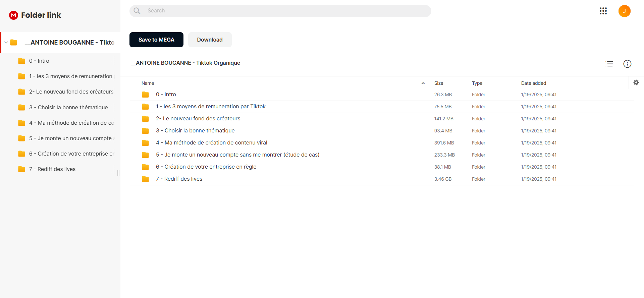Image resolution: width=644 pixels, height=298 pixels.
Task: Open the apps grid menu icon
Action: coord(603,11)
